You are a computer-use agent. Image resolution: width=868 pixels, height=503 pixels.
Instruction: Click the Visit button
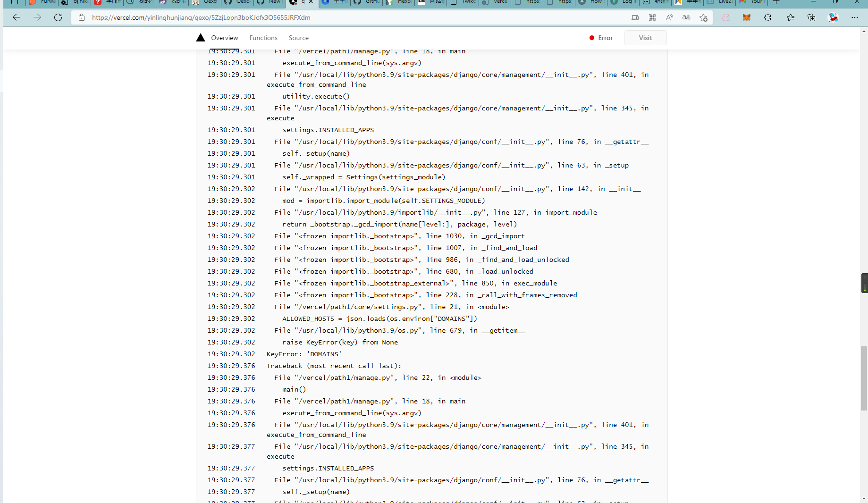[645, 38]
